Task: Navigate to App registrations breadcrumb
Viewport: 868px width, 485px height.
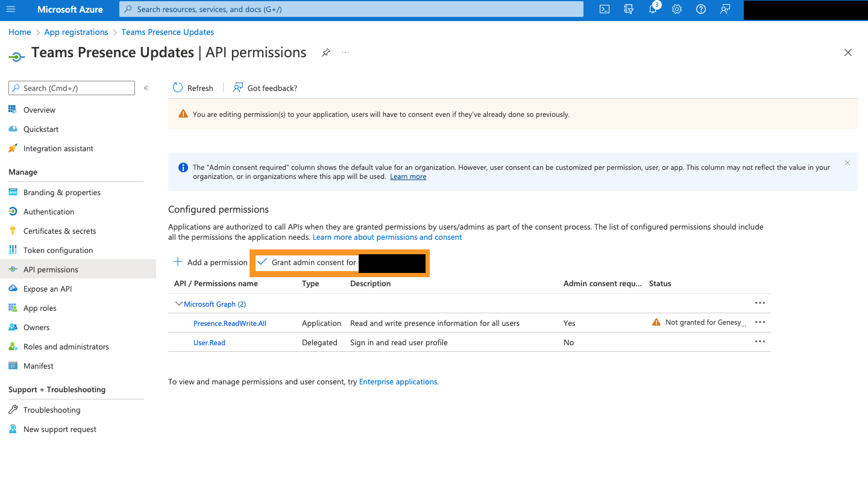Action: click(x=76, y=31)
